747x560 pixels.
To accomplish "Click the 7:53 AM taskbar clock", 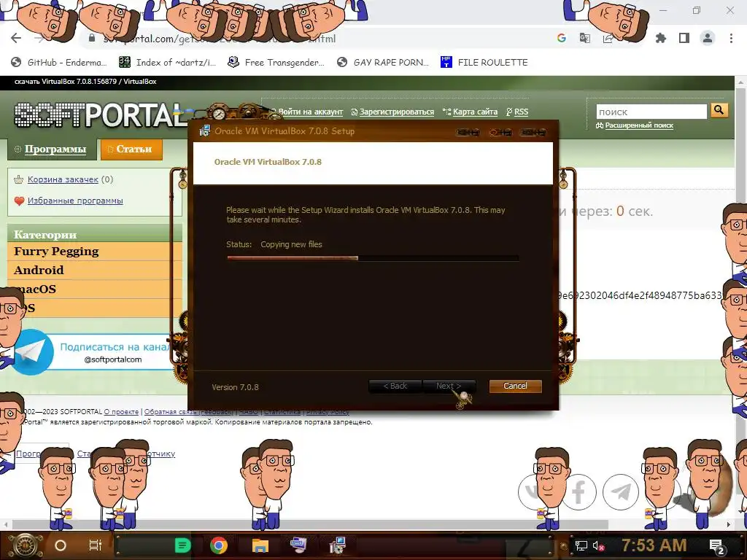I will point(654,545).
